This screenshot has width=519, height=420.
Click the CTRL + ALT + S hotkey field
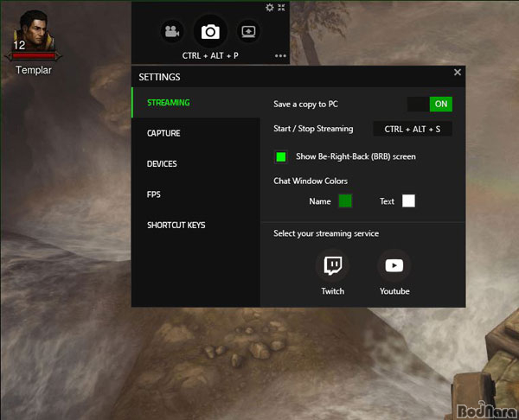[413, 129]
